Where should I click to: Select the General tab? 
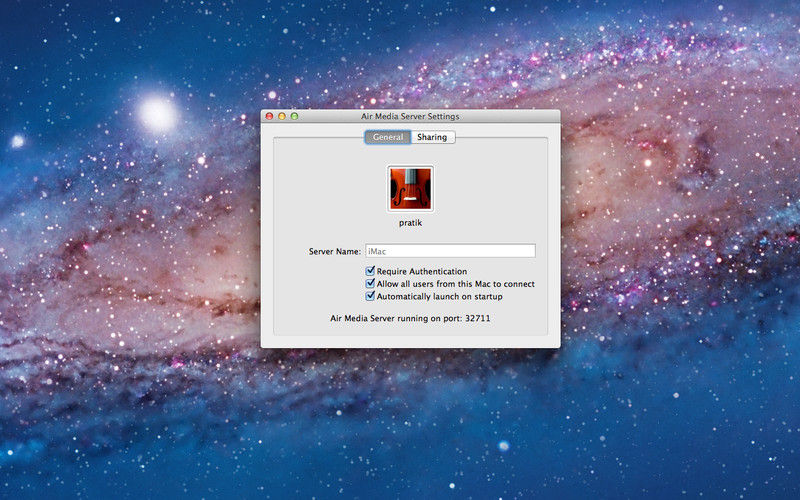pos(387,137)
